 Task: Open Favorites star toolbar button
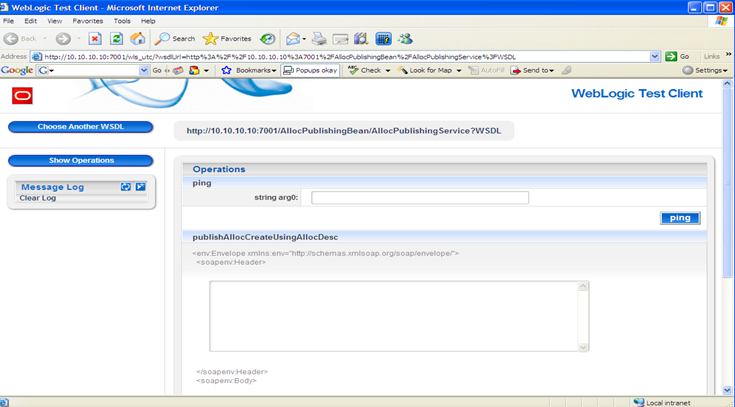(x=227, y=39)
